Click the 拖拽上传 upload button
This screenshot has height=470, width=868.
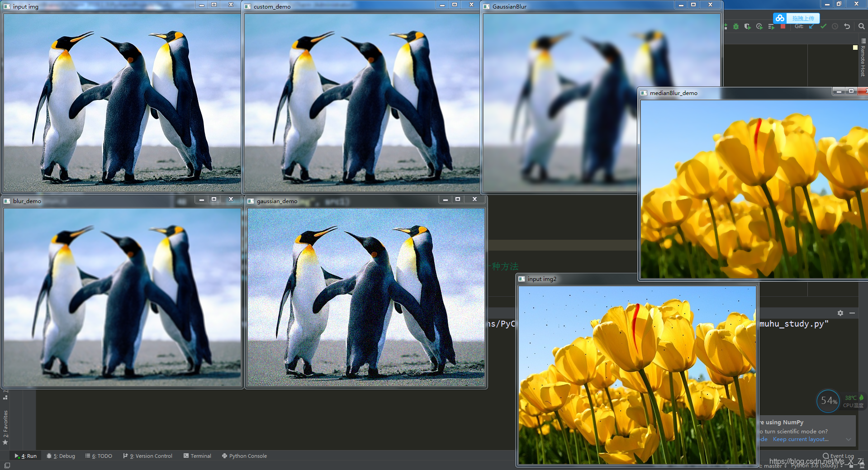(803, 18)
